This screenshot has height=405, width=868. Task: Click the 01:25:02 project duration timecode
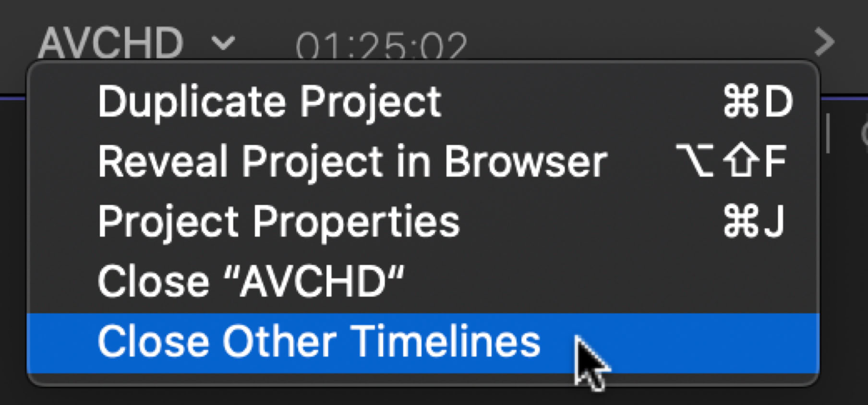[381, 47]
